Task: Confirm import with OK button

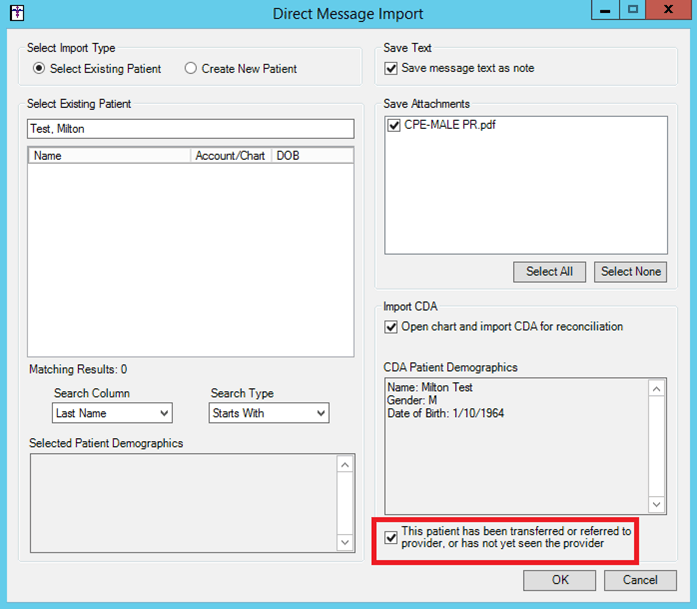Action: [559, 580]
